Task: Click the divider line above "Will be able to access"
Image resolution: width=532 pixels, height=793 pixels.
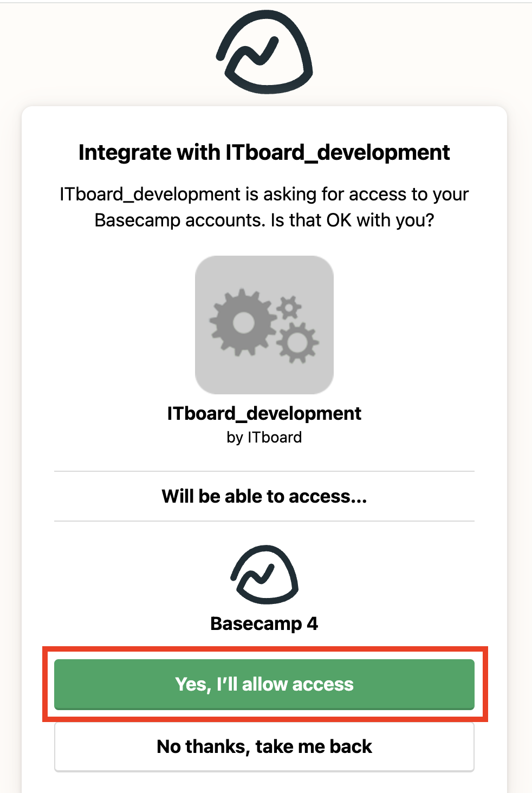Action: pos(264,471)
